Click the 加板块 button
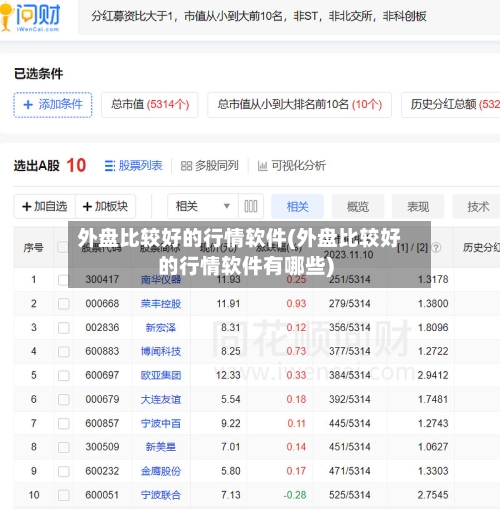 [106, 206]
